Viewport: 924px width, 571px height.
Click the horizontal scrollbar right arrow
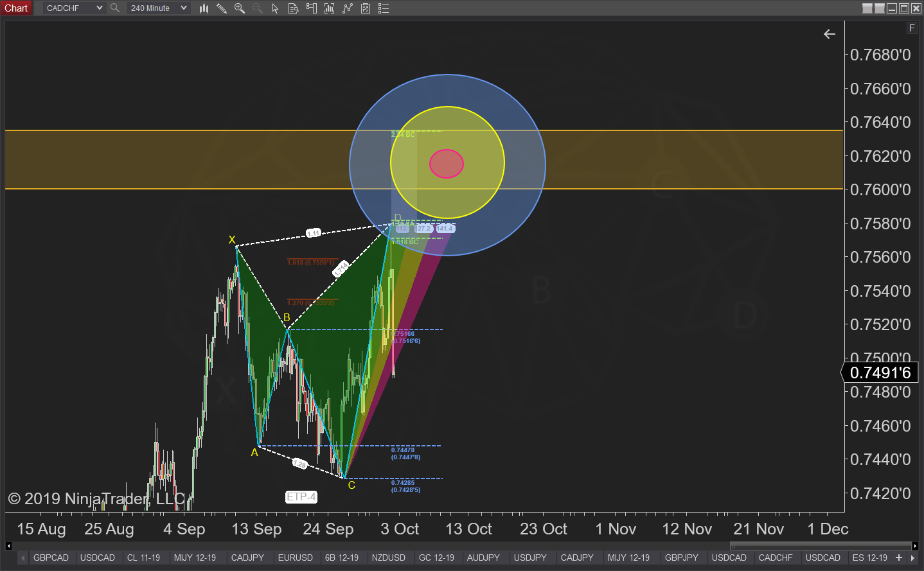[915, 546]
